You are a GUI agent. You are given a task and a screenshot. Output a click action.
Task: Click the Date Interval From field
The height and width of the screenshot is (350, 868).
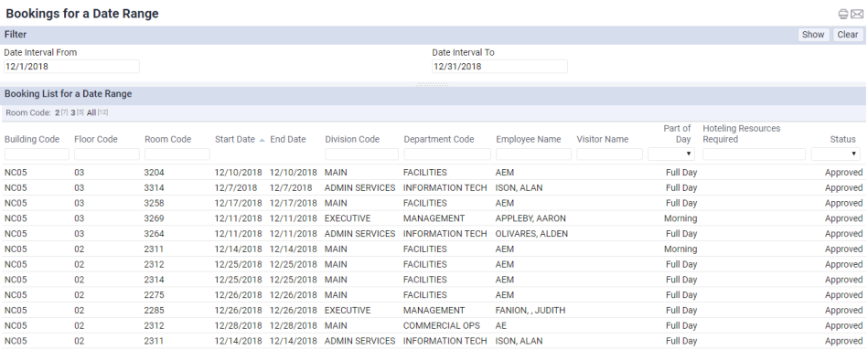click(71, 67)
